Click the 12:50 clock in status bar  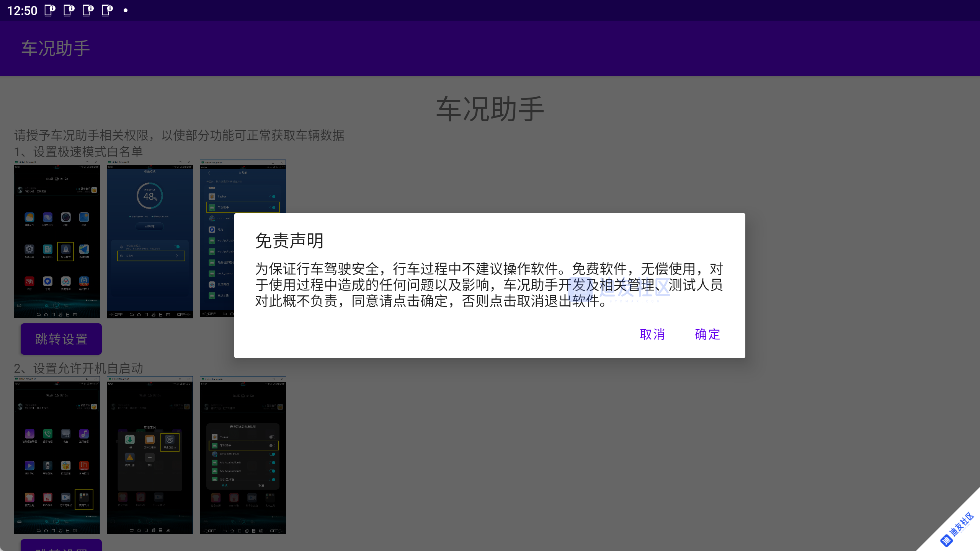23,10
